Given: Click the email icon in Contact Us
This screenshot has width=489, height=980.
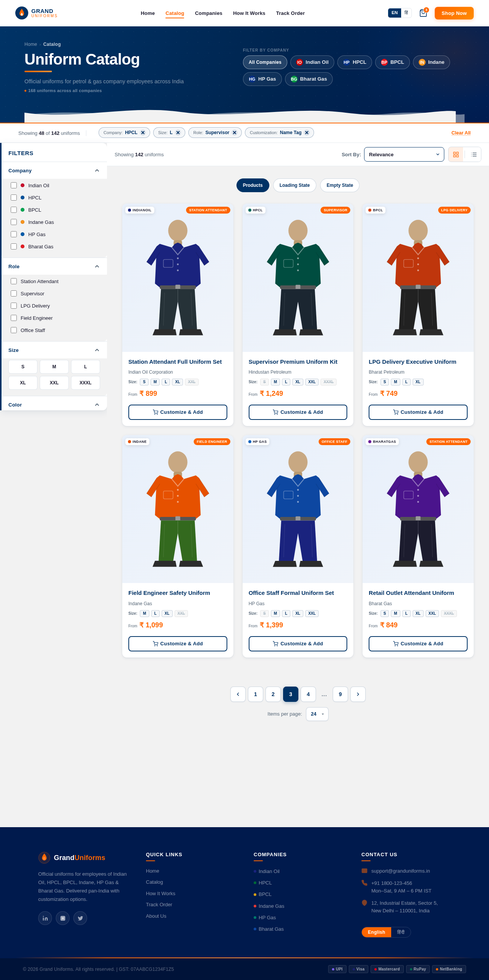Looking at the screenshot, I should [364, 871].
